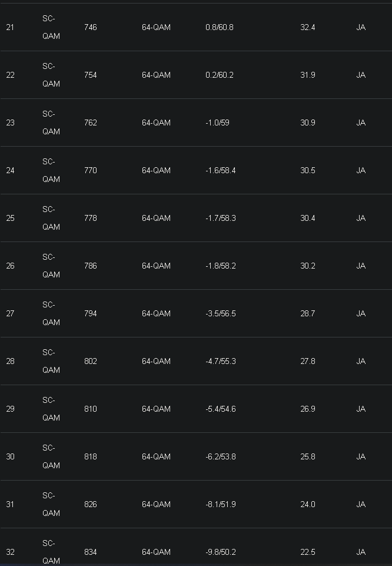Click the JA status in row 24

(x=361, y=171)
